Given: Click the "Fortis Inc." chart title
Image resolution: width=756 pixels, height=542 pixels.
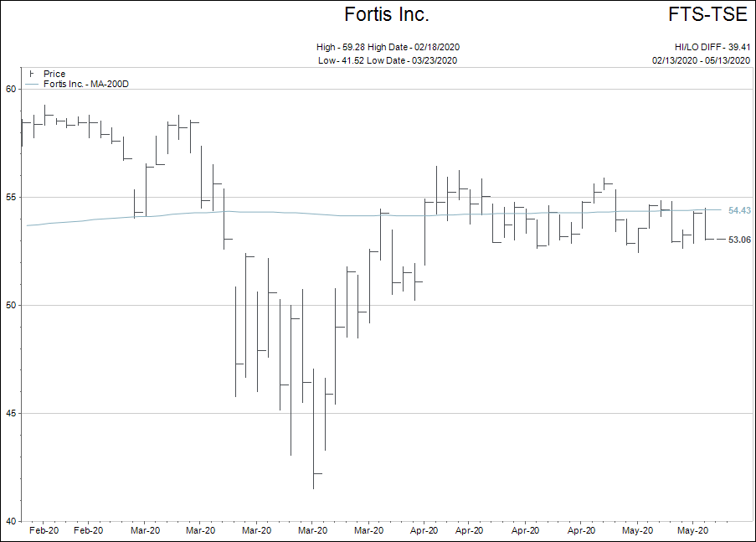Looking at the screenshot, I should click(x=387, y=15).
